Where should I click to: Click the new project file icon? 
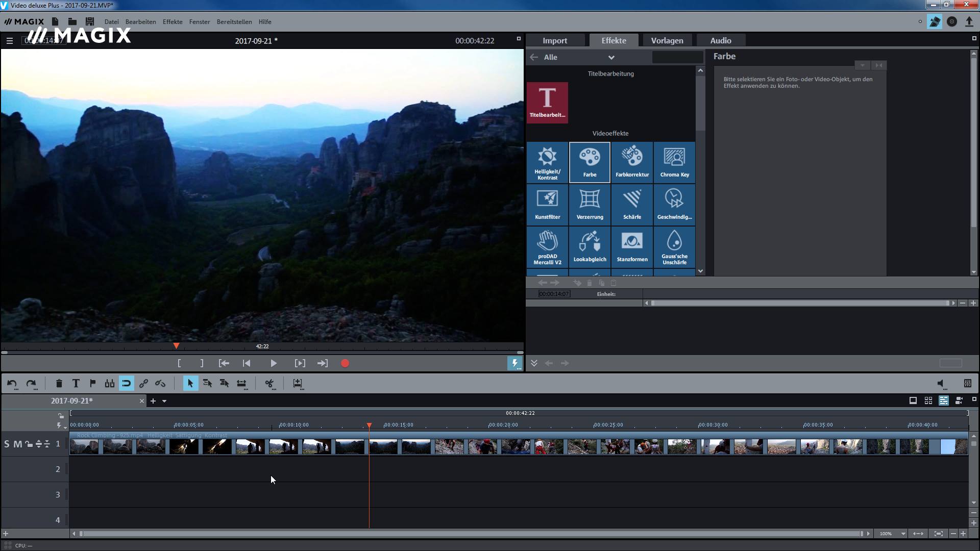55,21
